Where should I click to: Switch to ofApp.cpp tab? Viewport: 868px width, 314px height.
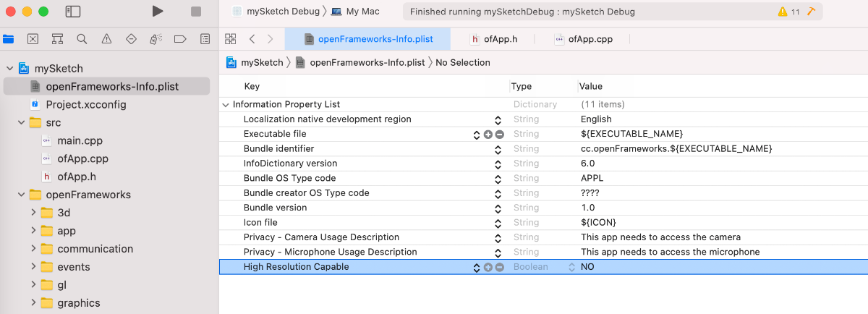point(583,39)
